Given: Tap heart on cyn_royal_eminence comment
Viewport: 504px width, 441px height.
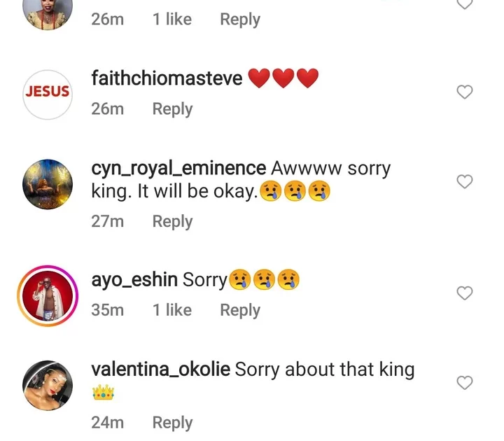Looking at the screenshot, I should click(465, 182).
